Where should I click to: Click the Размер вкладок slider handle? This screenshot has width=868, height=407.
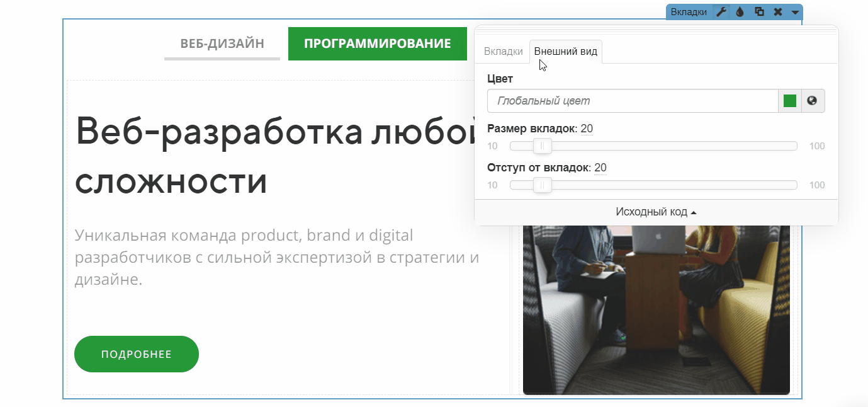(x=542, y=146)
